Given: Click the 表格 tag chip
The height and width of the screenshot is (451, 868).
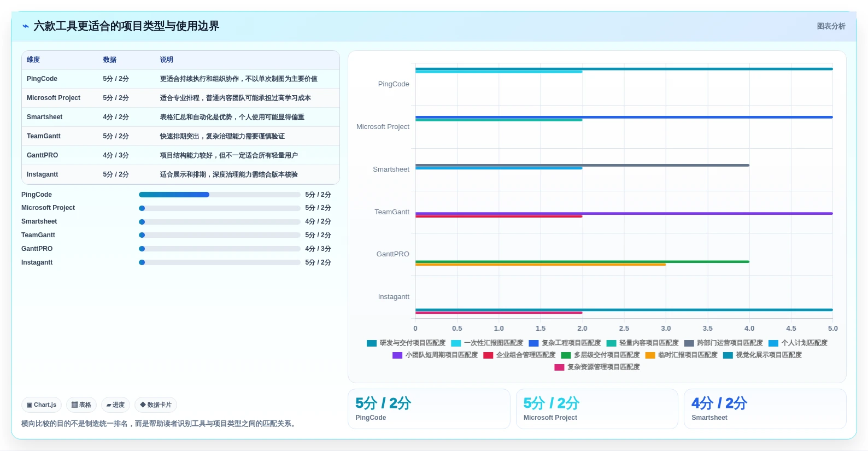Looking at the screenshot, I should (x=81, y=405).
